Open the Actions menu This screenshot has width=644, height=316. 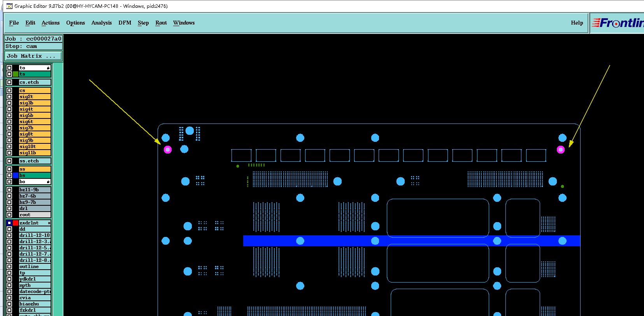click(x=51, y=23)
